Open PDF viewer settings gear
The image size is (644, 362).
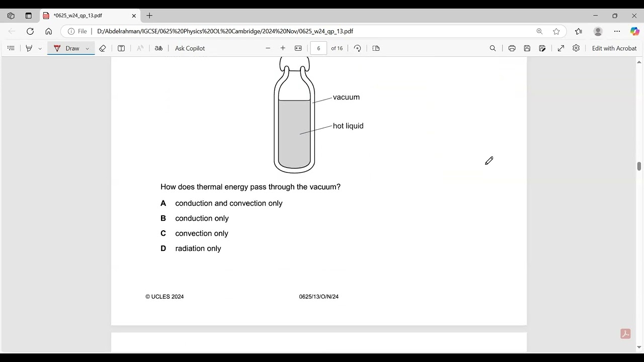[576, 48]
